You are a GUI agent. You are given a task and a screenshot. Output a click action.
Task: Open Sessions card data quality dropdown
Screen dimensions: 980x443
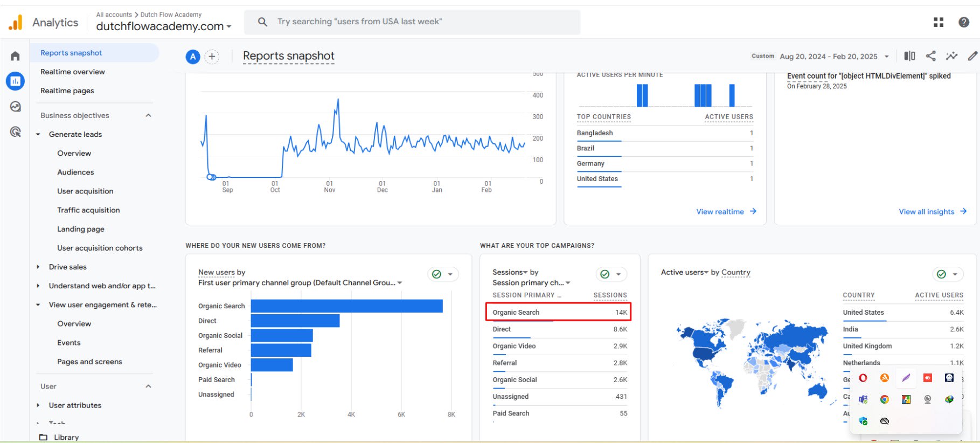(611, 274)
